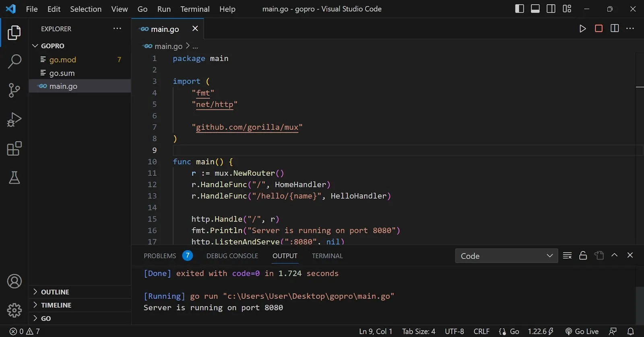Open the Extensions view

click(x=14, y=148)
